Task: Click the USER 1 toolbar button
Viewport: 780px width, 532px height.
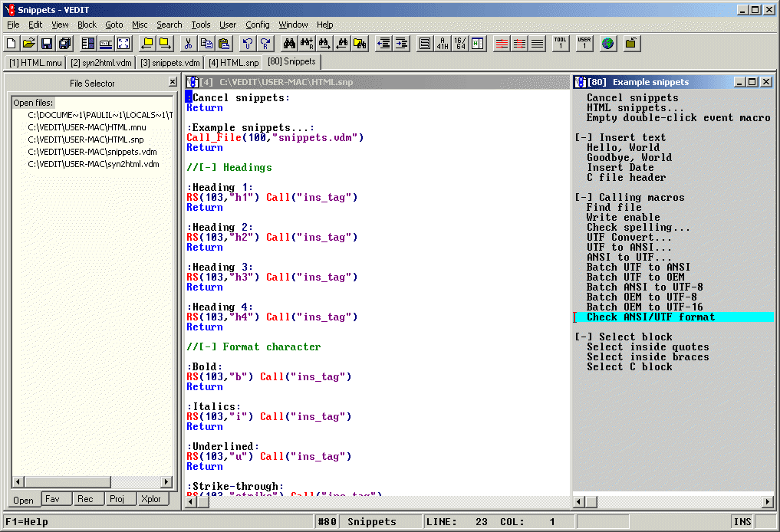Action: coord(584,44)
